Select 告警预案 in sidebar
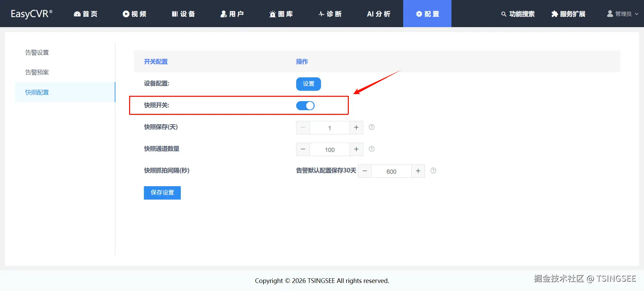The image size is (644, 291). click(65, 72)
